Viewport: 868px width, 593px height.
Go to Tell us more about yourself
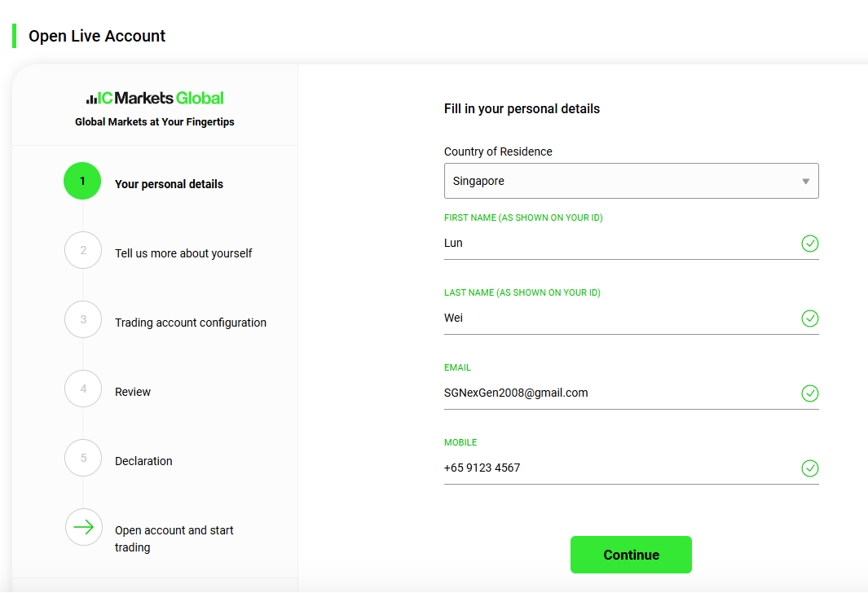click(x=183, y=253)
